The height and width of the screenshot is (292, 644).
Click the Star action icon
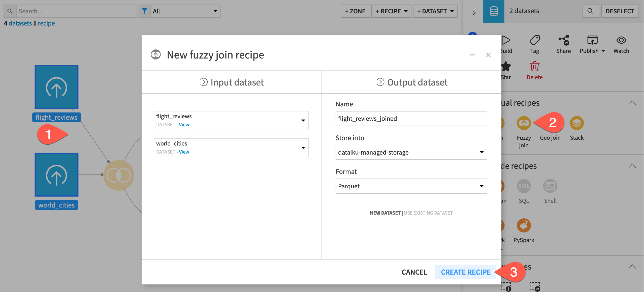506,67
